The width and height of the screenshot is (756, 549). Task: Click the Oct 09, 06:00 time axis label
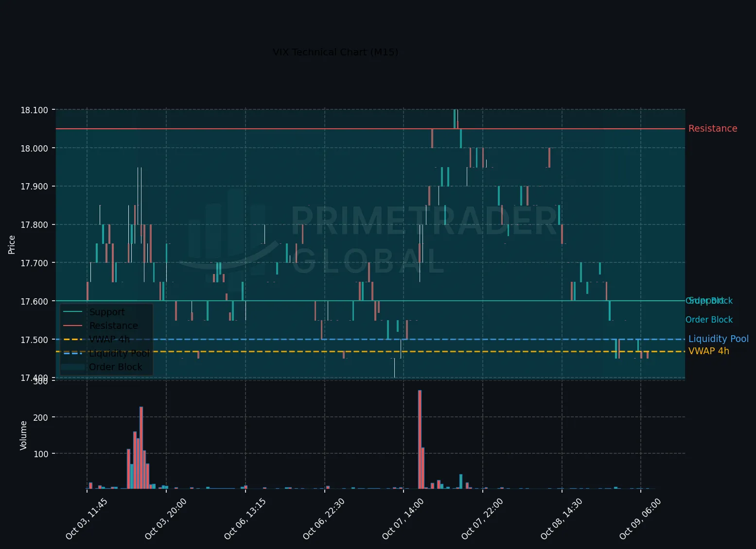tap(640, 518)
